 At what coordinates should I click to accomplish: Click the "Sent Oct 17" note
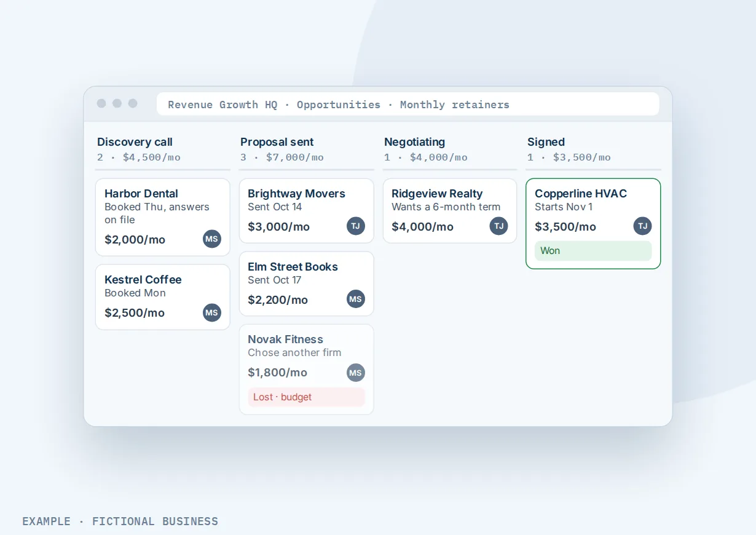tap(275, 280)
